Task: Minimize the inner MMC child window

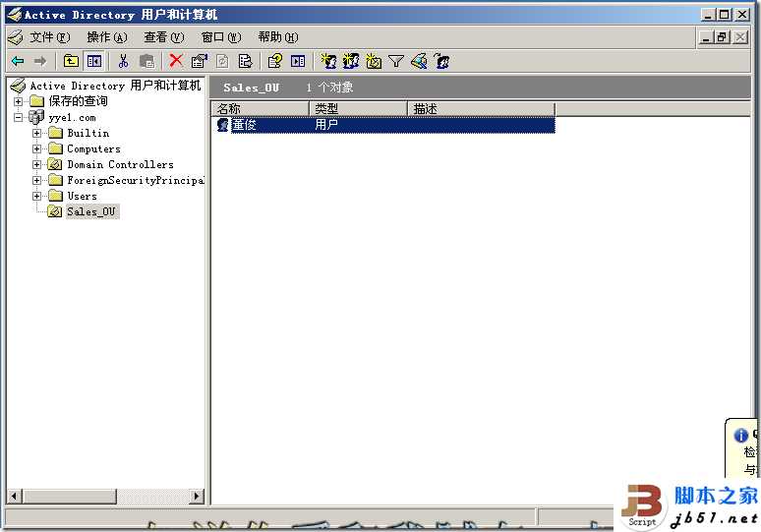Action: (x=706, y=37)
